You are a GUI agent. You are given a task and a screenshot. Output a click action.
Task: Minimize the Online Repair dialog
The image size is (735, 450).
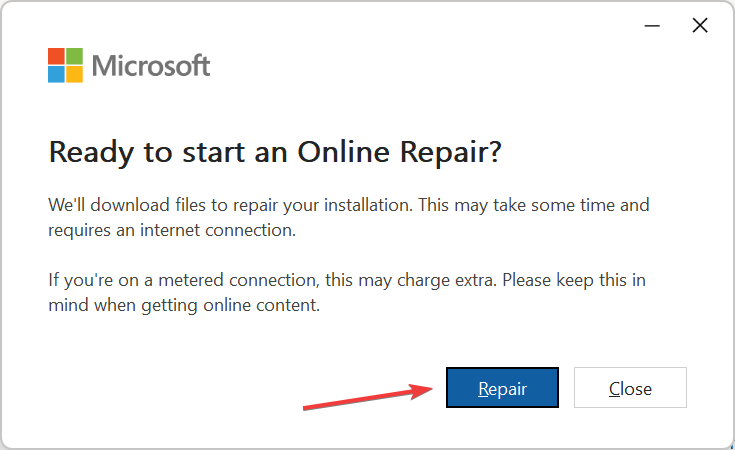coord(652,27)
